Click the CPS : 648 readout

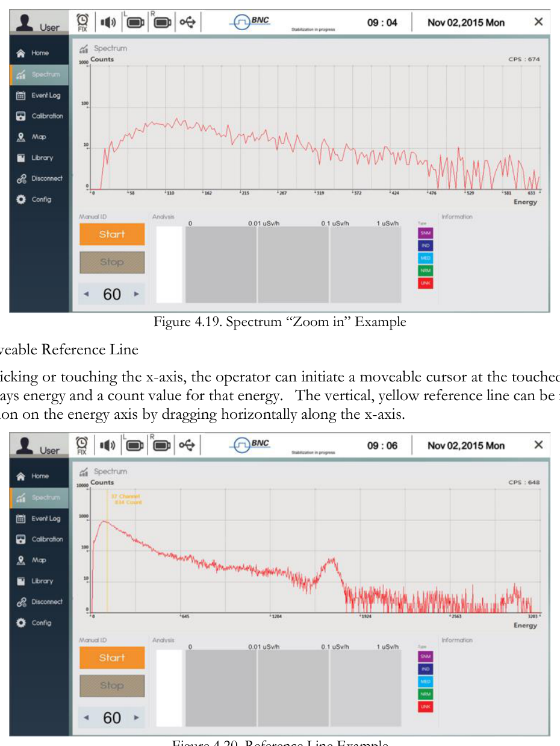click(x=524, y=482)
